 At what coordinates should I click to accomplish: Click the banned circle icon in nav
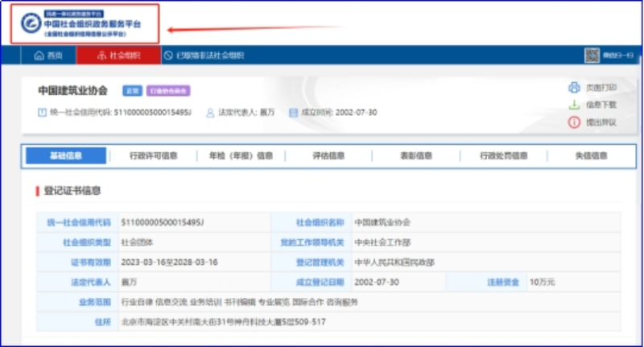[168, 56]
